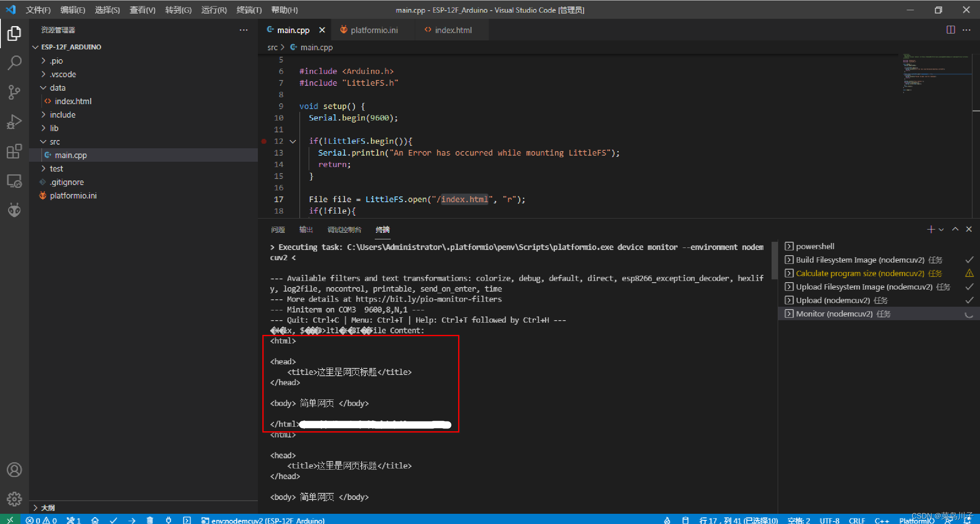Open the Search view in activity bar

pyautogui.click(x=14, y=62)
